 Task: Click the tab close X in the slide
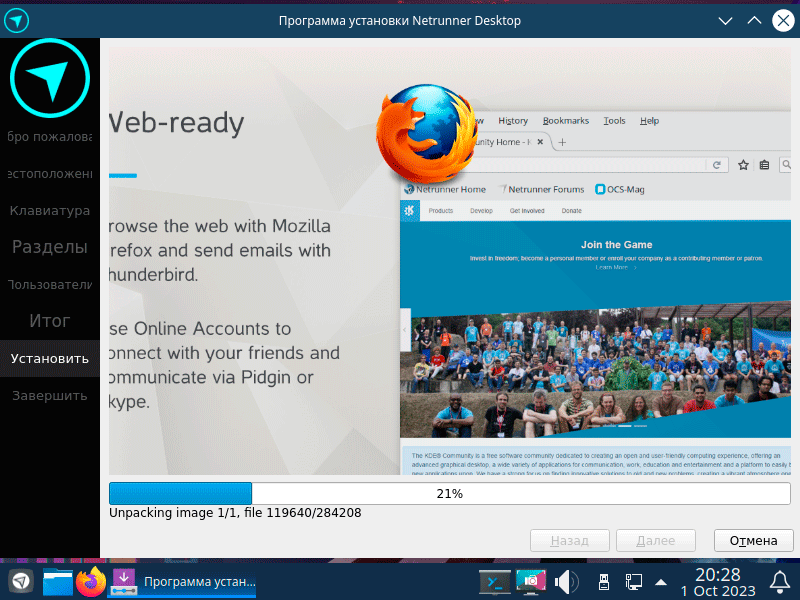pyautogui.click(x=540, y=142)
